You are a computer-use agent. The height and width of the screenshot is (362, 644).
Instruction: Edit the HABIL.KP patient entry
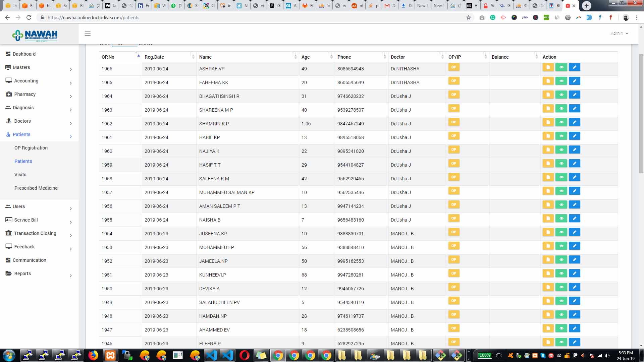point(575,136)
